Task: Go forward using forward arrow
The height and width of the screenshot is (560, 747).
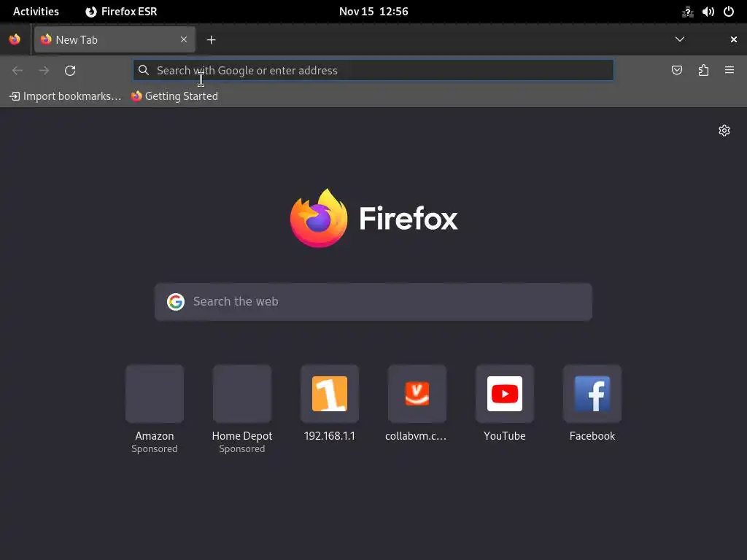Action: click(44, 71)
